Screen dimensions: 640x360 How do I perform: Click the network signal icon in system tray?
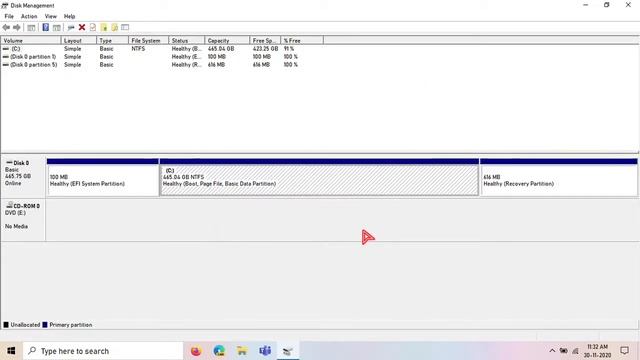click(576, 351)
